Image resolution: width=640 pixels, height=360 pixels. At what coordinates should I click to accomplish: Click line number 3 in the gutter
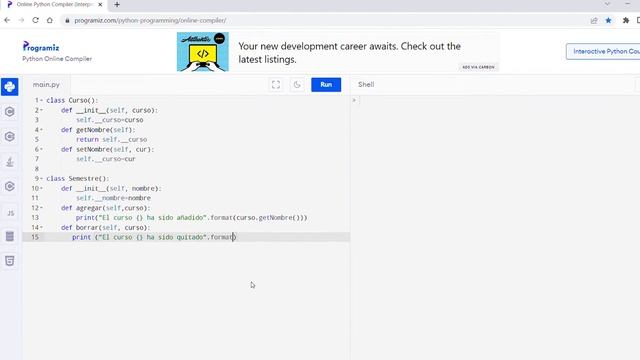tap(37, 120)
